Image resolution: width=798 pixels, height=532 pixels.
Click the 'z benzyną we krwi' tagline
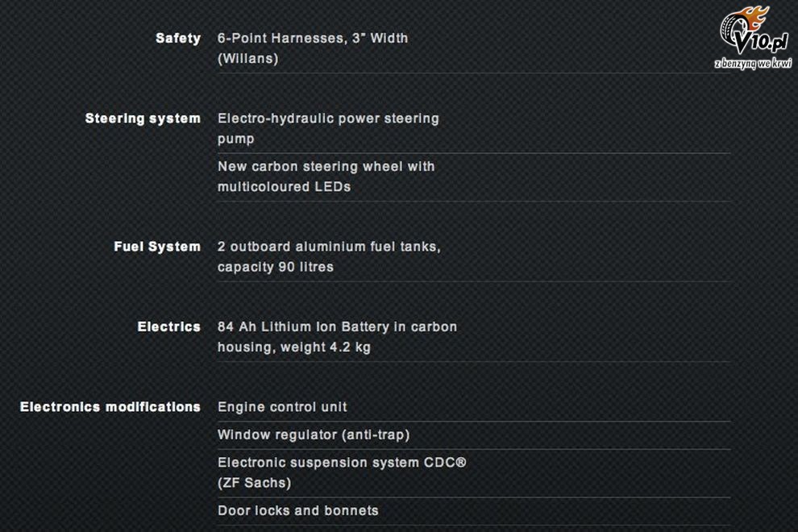(x=753, y=63)
